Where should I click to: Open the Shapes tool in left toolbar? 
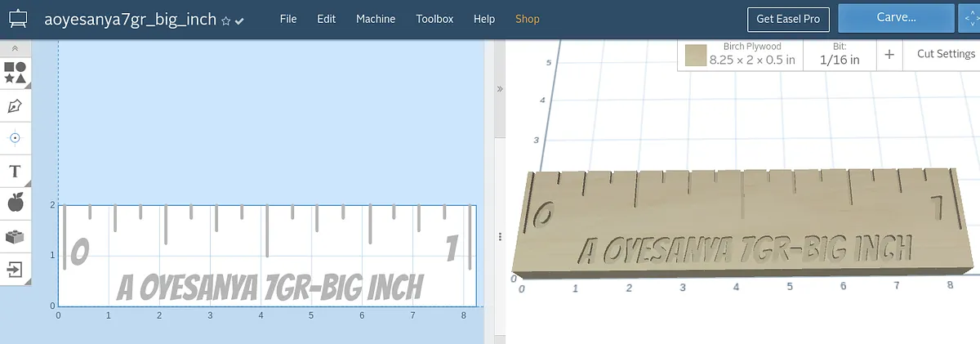pos(15,72)
